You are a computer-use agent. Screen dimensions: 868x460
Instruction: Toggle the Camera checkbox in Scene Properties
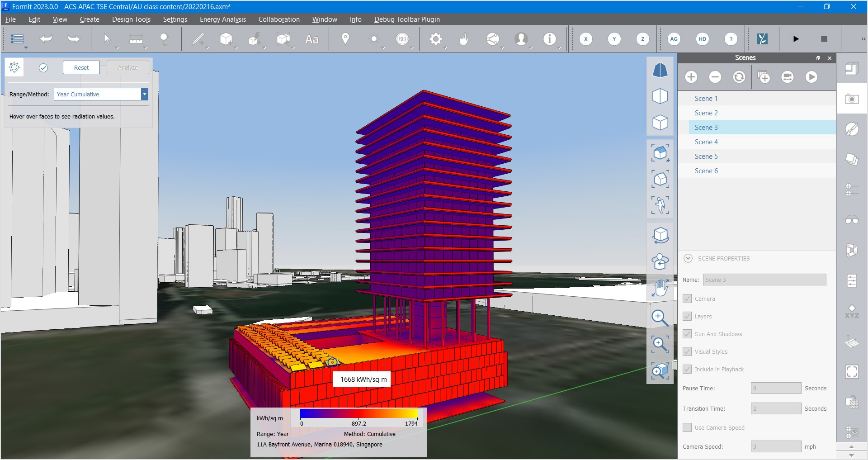point(687,299)
